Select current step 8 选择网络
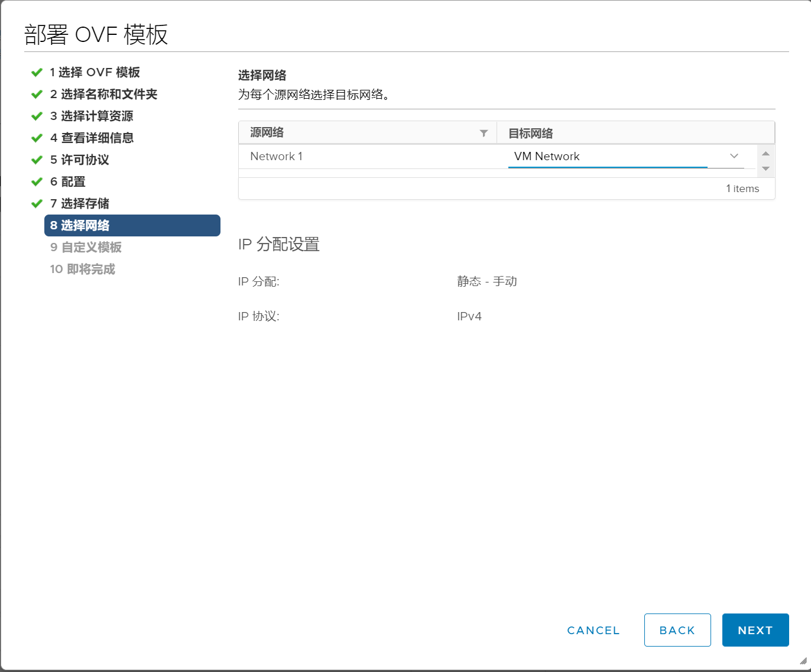Screen dimensions: 811x672 (x=132, y=225)
